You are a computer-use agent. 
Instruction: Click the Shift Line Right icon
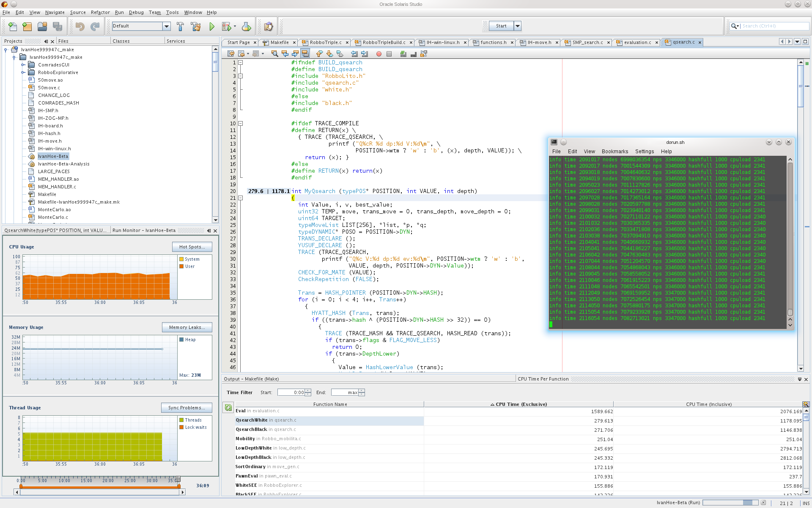pyautogui.click(x=365, y=54)
